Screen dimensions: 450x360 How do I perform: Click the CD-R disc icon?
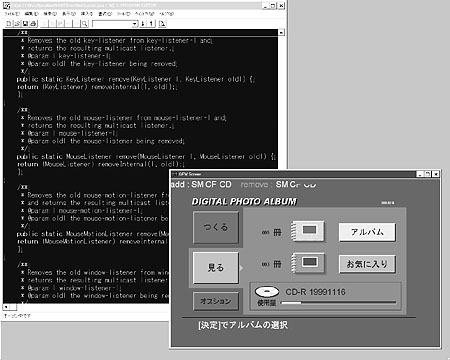(x=267, y=292)
